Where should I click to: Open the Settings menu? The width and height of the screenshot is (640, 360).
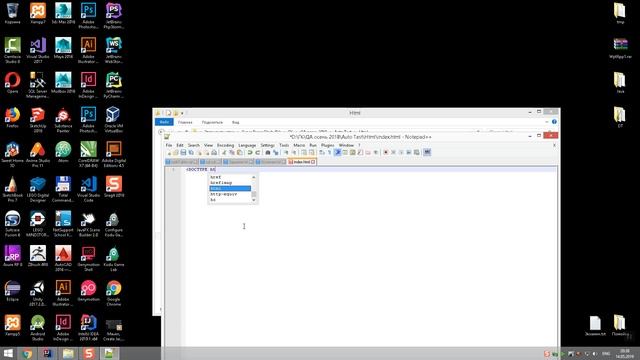(x=267, y=145)
